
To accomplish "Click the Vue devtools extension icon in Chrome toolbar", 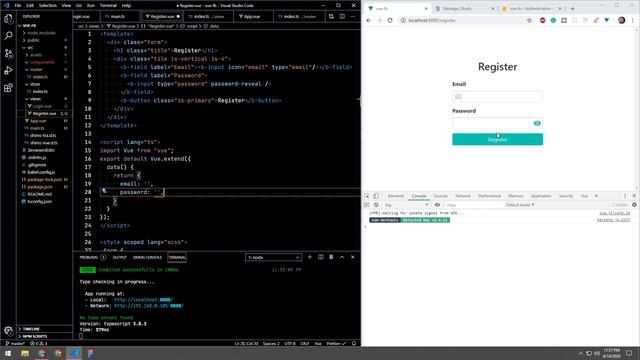I will coord(607,20).
